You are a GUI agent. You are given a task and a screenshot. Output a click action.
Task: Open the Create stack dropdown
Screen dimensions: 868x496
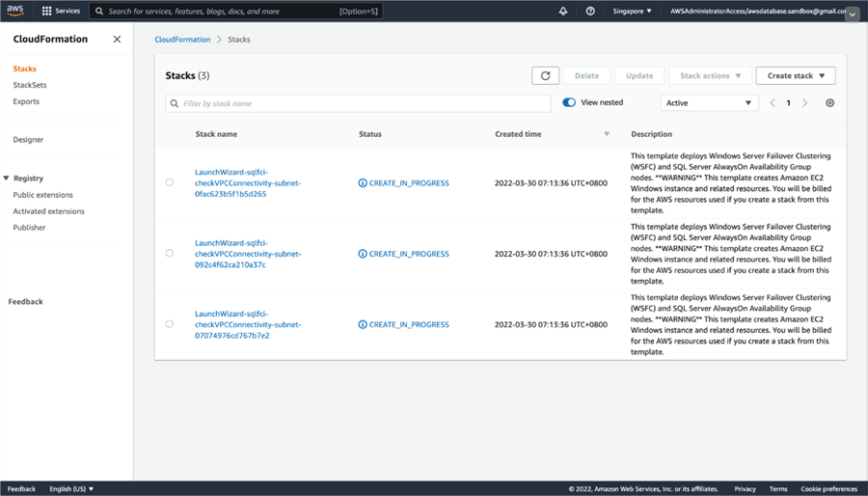(x=796, y=76)
